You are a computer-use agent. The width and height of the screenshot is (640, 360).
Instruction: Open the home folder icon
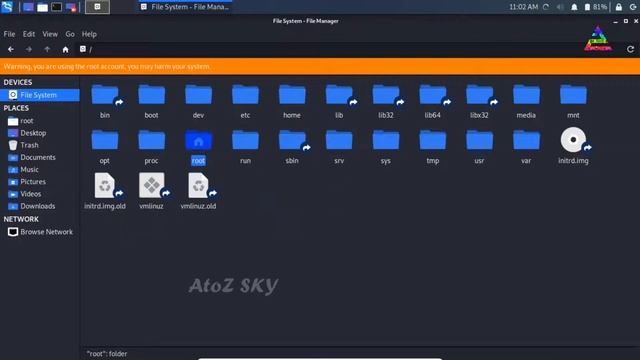click(292, 95)
